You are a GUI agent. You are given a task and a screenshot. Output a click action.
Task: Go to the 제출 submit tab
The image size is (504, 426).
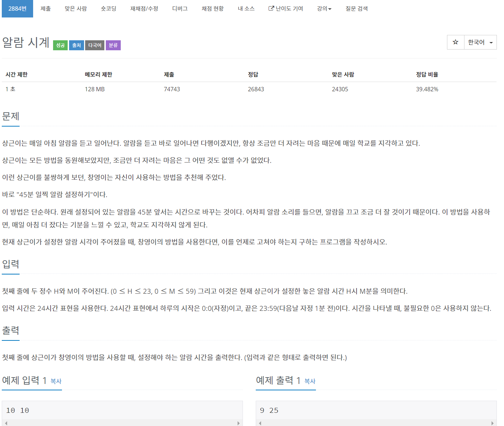tap(46, 9)
